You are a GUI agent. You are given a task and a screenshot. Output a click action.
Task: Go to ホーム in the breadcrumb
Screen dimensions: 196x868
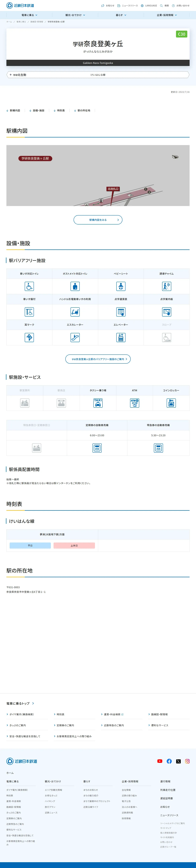[9, 22]
